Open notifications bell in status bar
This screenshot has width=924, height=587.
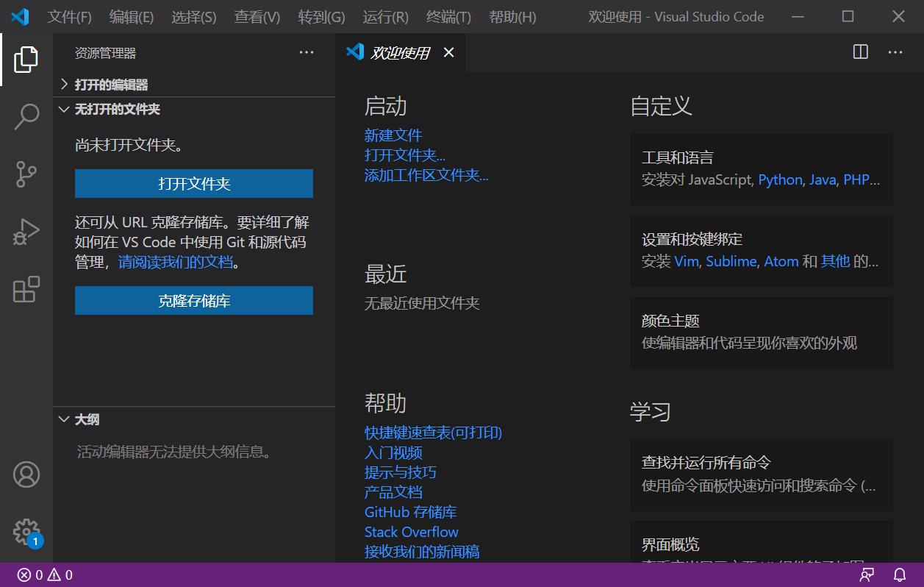click(900, 574)
